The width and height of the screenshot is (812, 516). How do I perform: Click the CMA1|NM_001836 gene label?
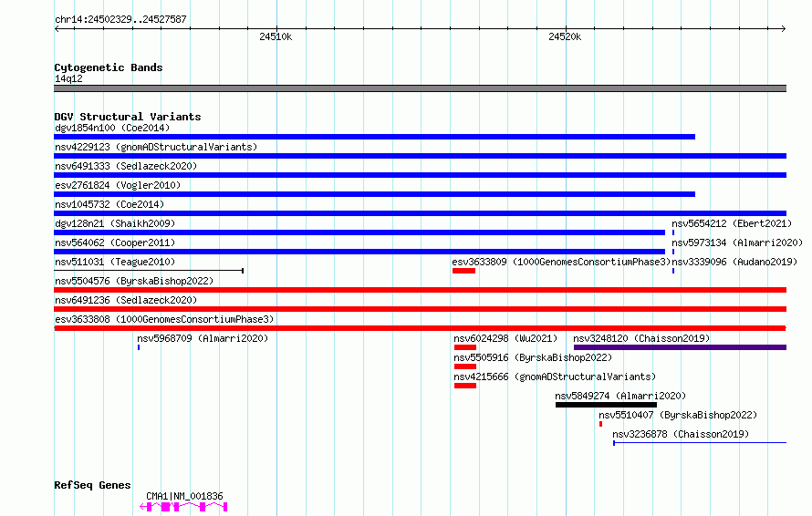pyautogui.click(x=184, y=496)
